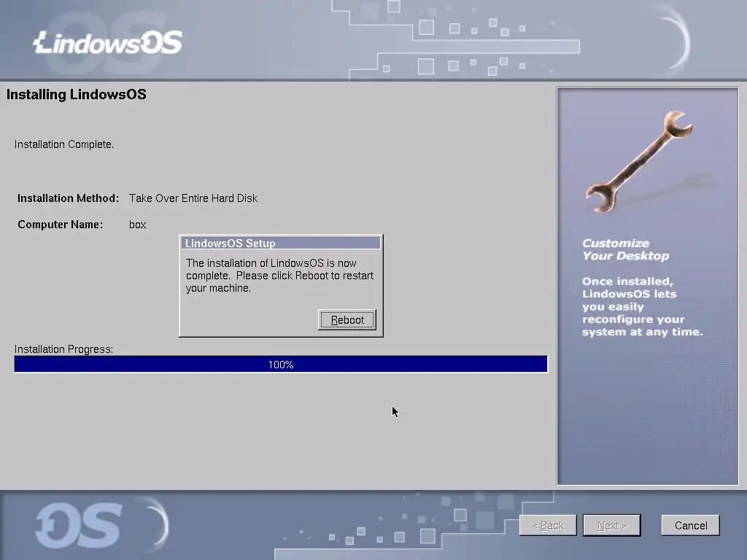This screenshot has height=560, width=747.
Task: Click the 'Installing LindowsOS' heading
Action: pos(76,94)
